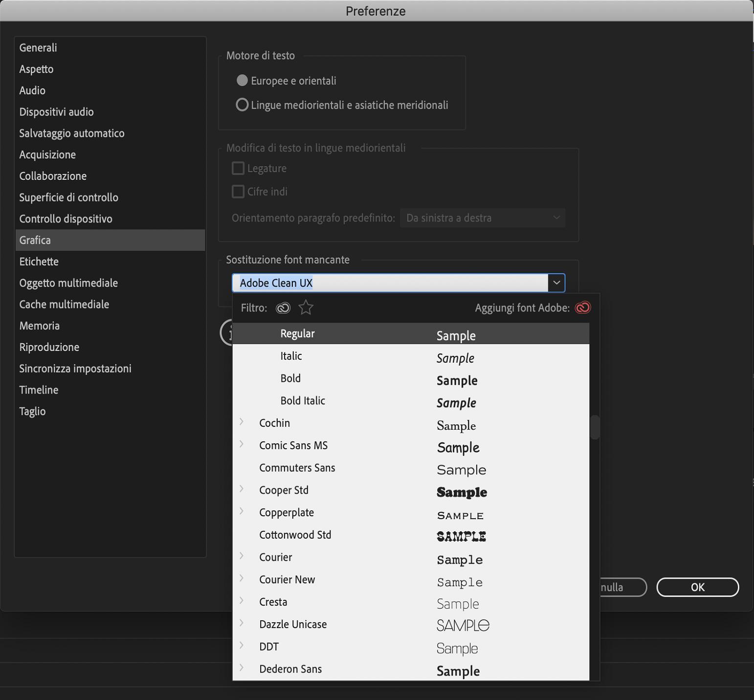Expand the DDT font family
The width and height of the screenshot is (754, 700).
[242, 645]
